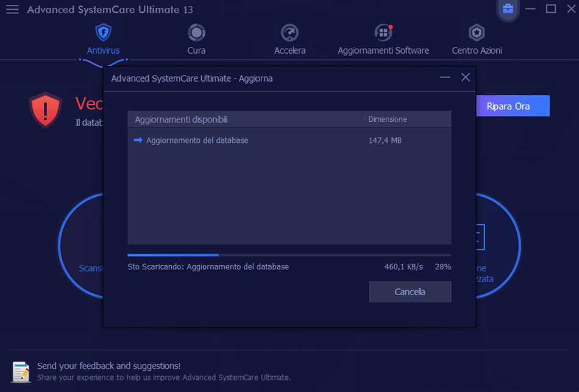The image size is (579, 392).
Task: Click the Advanced SystemCare Ultimate 13 title
Action: click(110, 10)
